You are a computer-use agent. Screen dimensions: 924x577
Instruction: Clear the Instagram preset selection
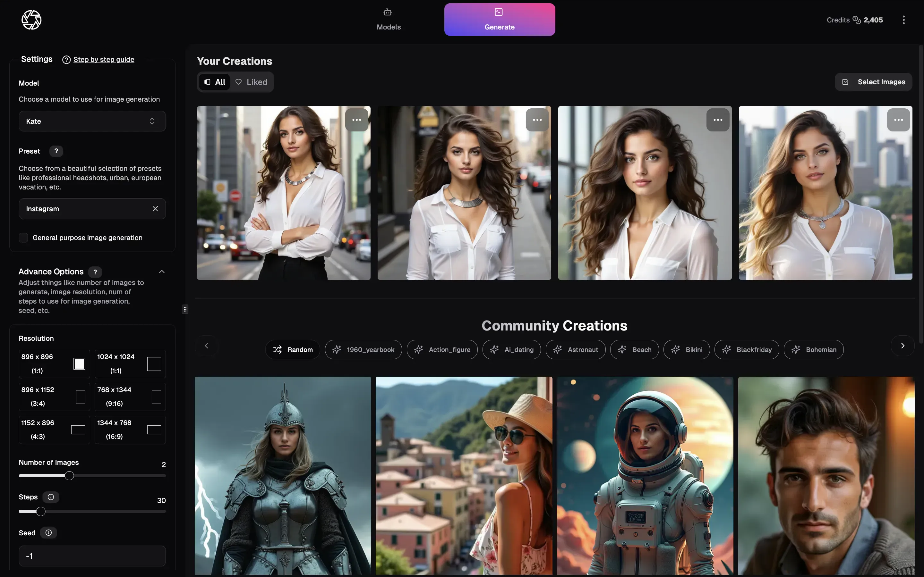click(x=155, y=209)
